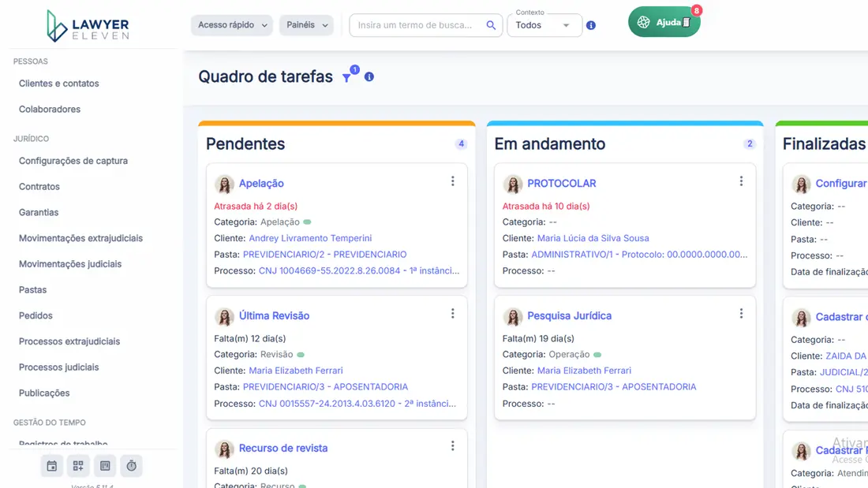Click avatar on Apelação card
The image size is (868, 488).
point(224,184)
